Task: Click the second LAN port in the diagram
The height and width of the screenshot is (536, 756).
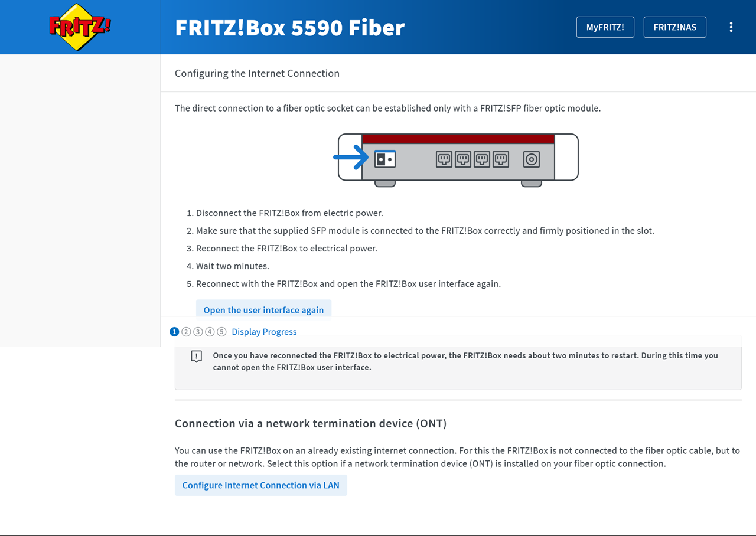Action: (463, 159)
